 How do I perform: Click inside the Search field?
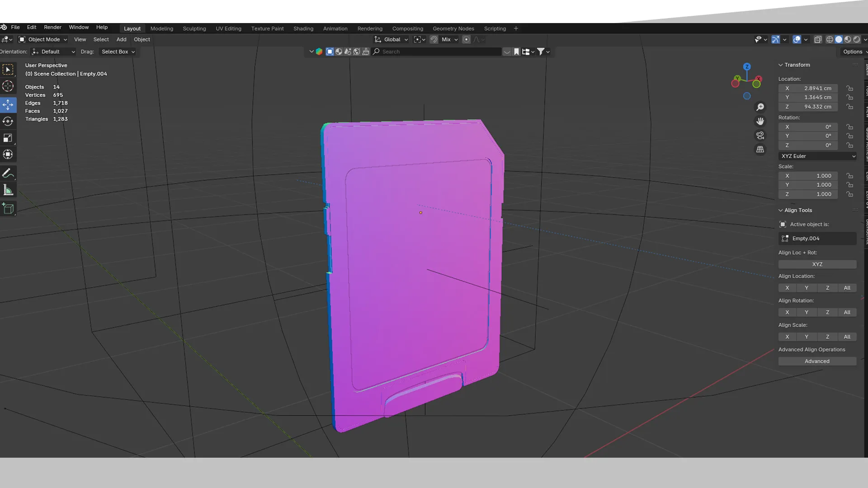click(436, 52)
